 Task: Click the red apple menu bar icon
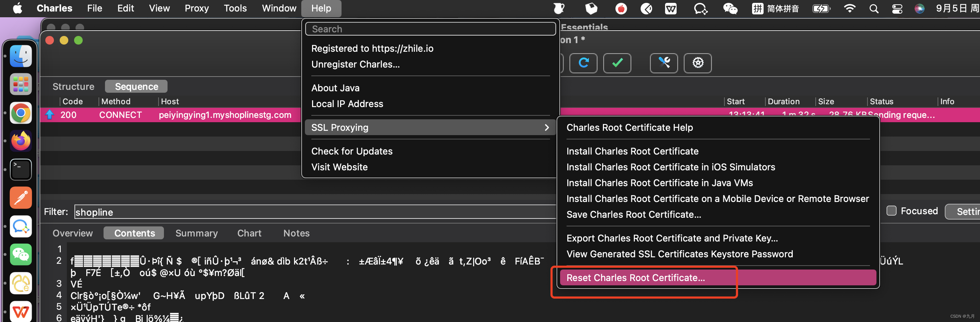point(621,8)
